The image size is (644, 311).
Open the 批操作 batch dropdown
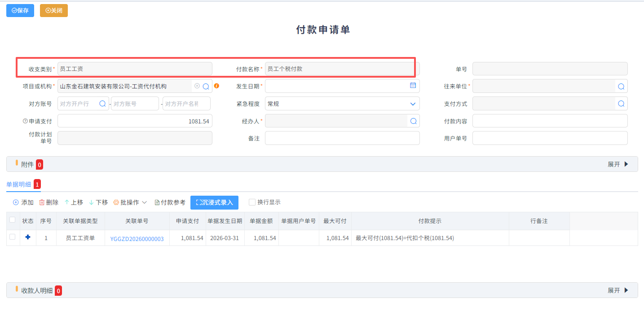pyautogui.click(x=130, y=202)
